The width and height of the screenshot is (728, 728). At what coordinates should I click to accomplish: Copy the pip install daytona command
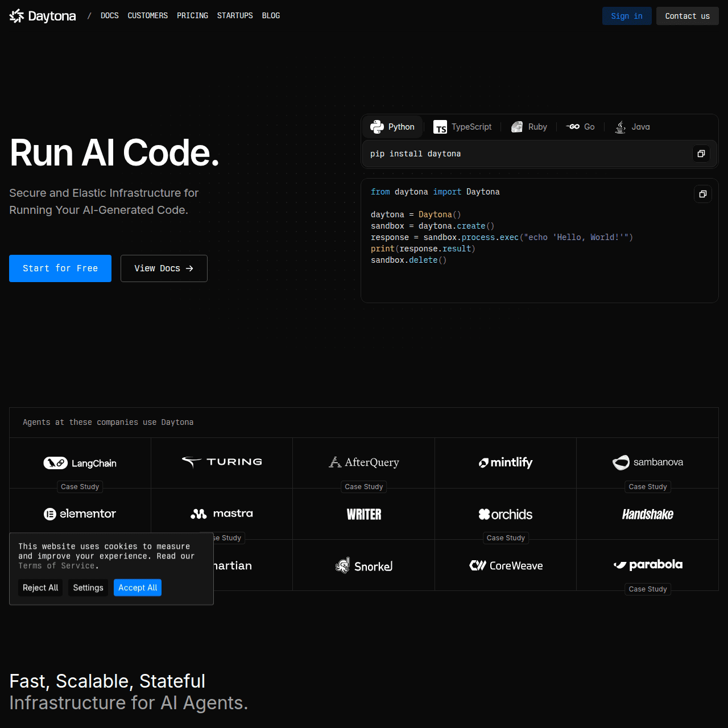tap(701, 154)
